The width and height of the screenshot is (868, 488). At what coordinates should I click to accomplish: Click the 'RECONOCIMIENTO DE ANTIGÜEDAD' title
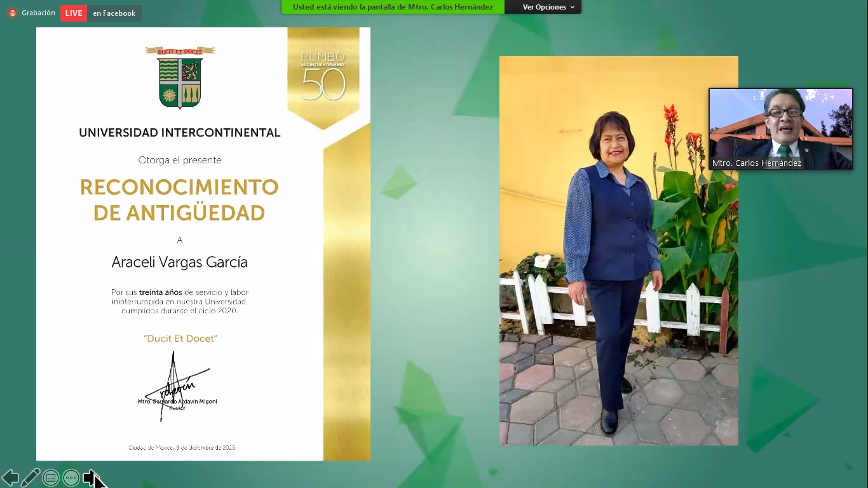click(x=179, y=200)
